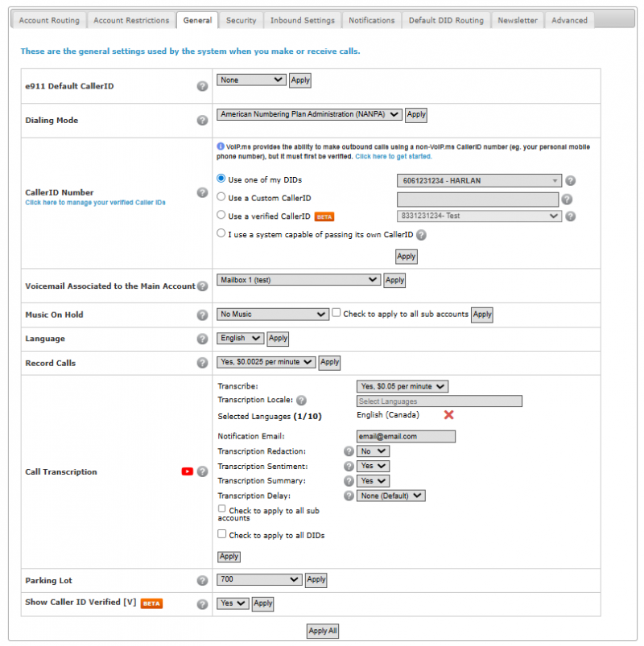The height and width of the screenshot is (646, 644).
Task: Open help icon for Language
Action: click(x=202, y=339)
